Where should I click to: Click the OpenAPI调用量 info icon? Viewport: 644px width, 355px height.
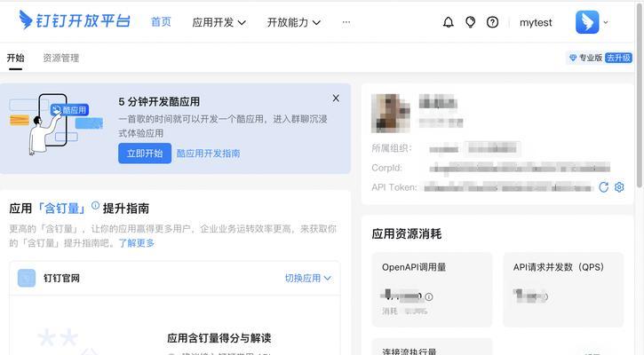pyautogui.click(x=429, y=296)
